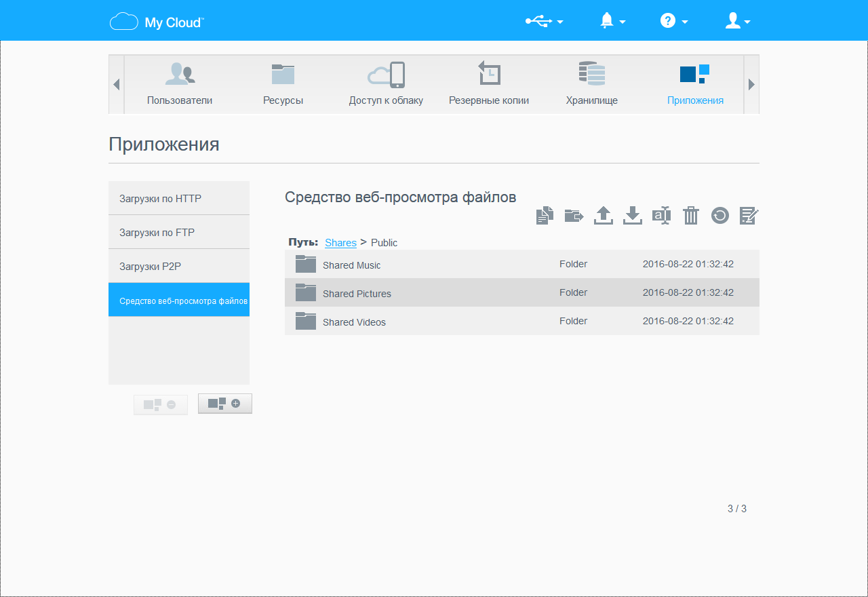
Task: Click the refresh icon
Action: (720, 216)
